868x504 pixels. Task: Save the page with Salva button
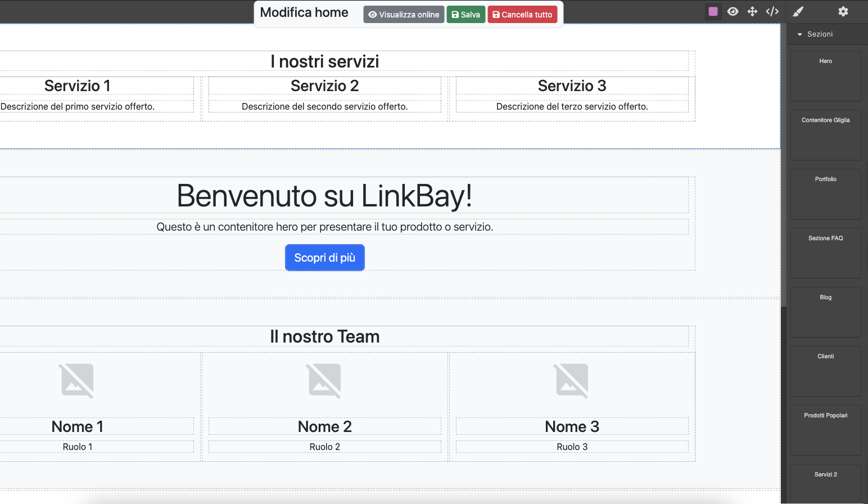click(x=466, y=15)
